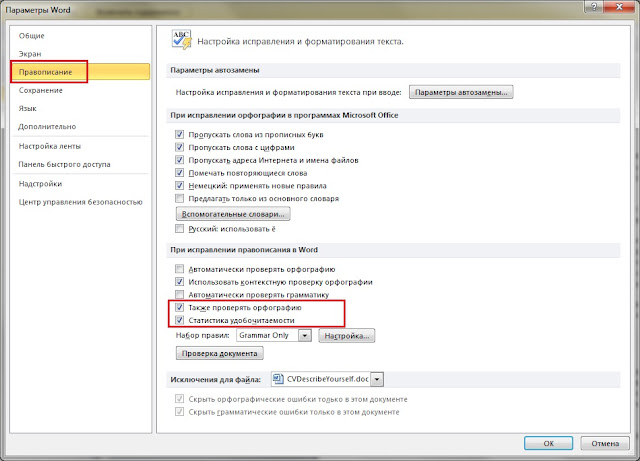This screenshot has width=640, height=461.
Task: Expand the CVDescribeYourself.doc file dropdown
Action: 377,379
